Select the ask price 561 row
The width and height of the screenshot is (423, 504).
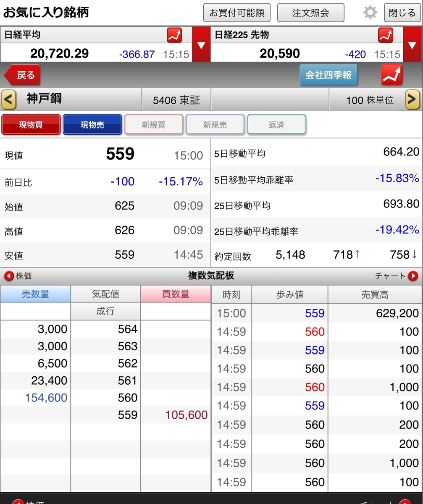(x=105, y=381)
